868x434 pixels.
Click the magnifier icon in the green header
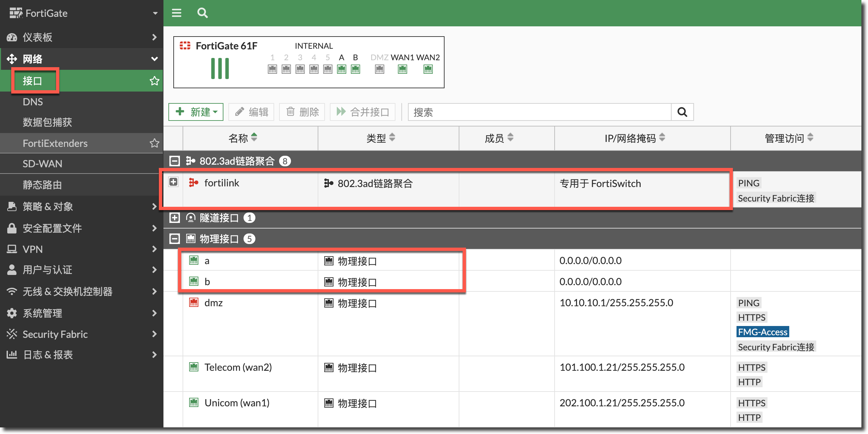202,13
